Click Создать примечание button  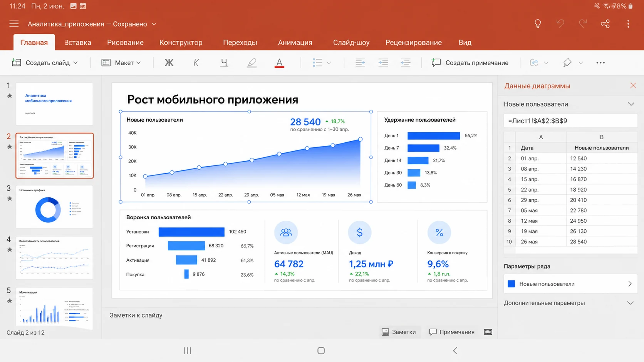(x=470, y=63)
